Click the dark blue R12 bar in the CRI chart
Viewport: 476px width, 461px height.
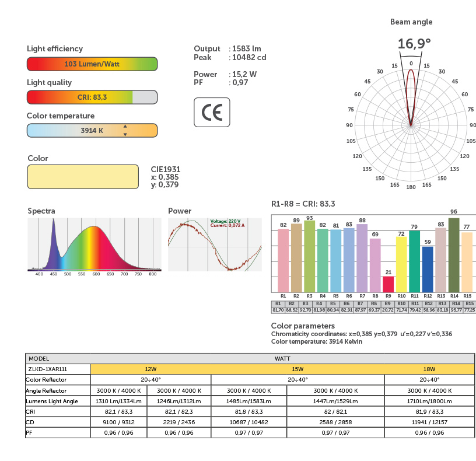(428, 270)
